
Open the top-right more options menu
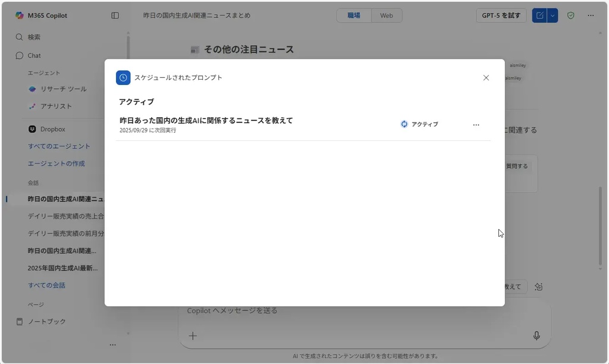tap(591, 15)
